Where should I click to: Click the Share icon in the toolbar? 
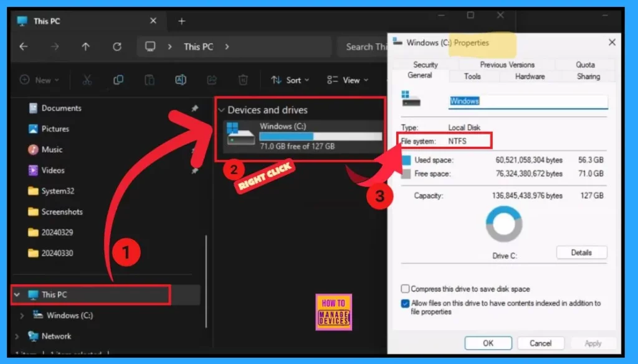point(212,80)
